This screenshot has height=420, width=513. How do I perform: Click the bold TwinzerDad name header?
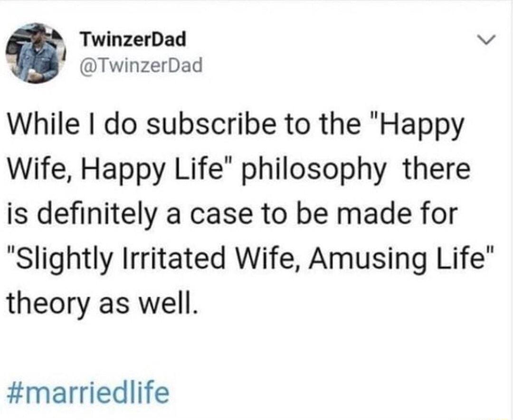tap(132, 41)
